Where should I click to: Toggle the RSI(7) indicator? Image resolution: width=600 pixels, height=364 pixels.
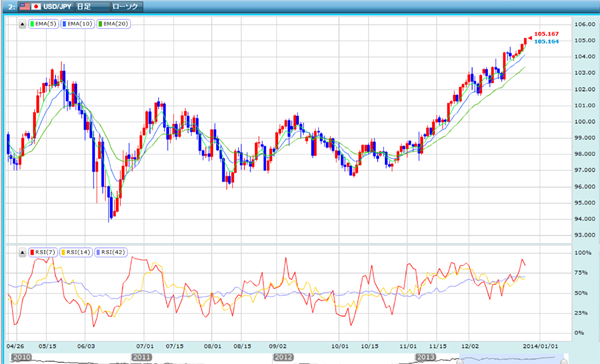click(43, 252)
